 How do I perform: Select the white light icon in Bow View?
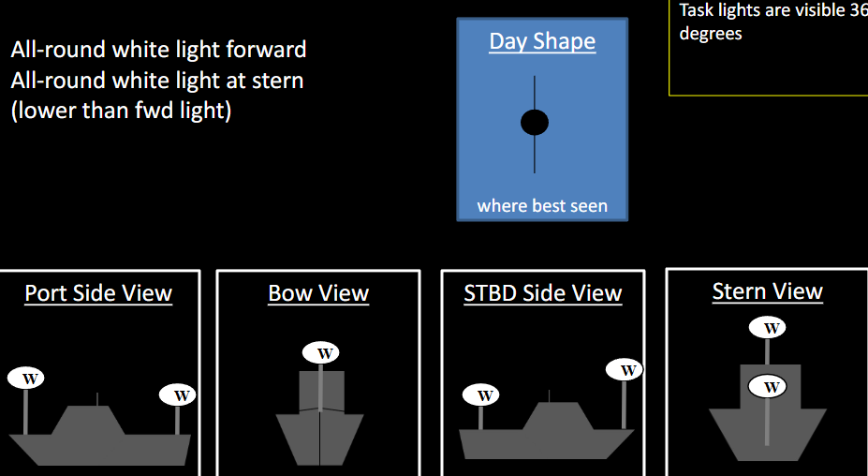coord(321,353)
